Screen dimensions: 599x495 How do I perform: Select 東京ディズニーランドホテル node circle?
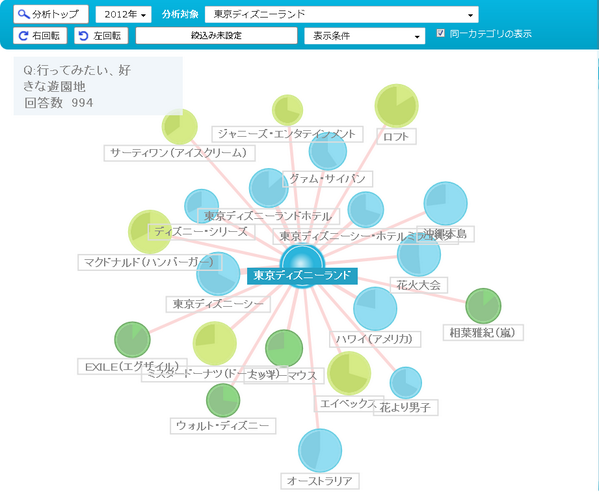(269, 188)
